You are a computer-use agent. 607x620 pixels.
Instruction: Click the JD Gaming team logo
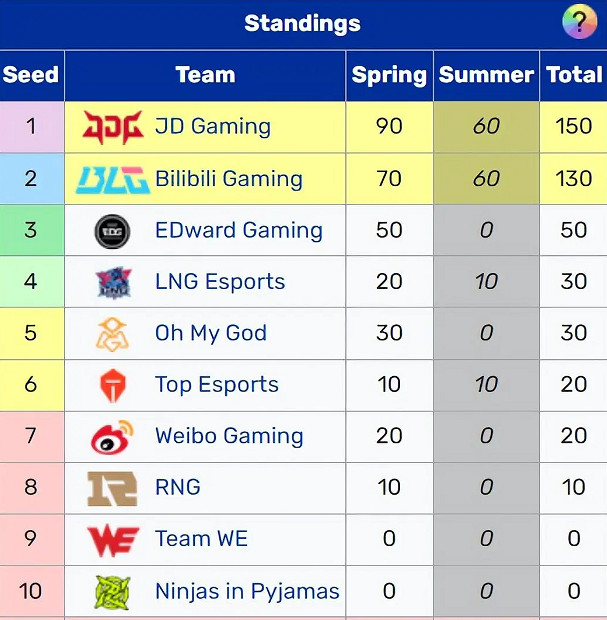click(x=113, y=127)
